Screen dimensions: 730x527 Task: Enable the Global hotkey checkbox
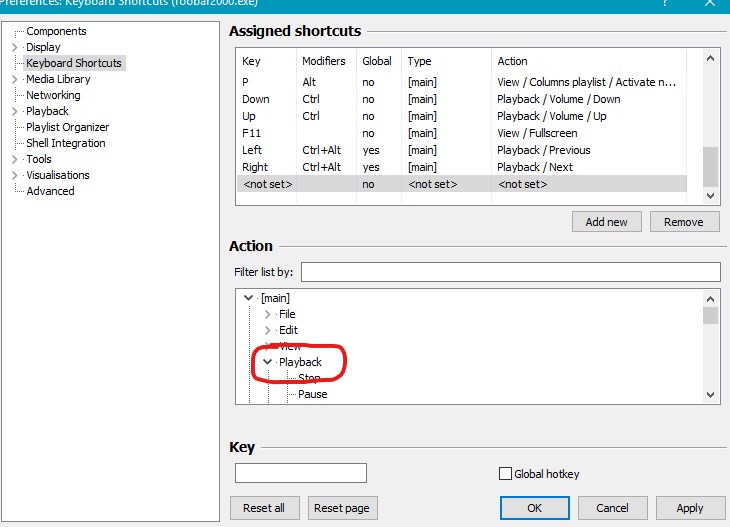[x=505, y=474]
